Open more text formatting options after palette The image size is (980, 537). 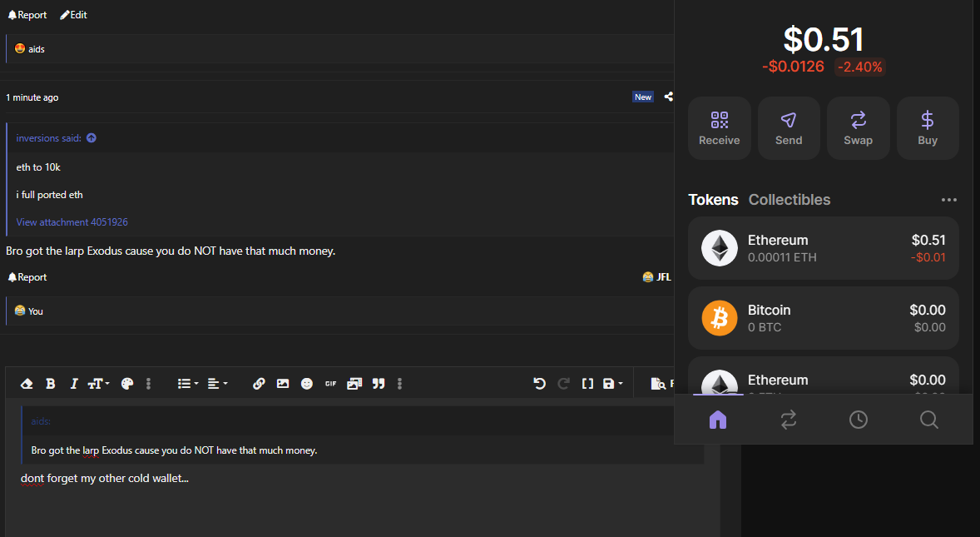[148, 383]
